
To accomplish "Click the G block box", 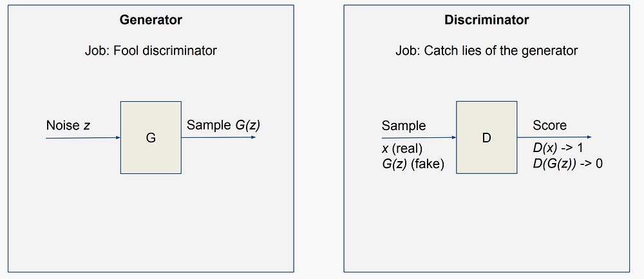I will [151, 137].
